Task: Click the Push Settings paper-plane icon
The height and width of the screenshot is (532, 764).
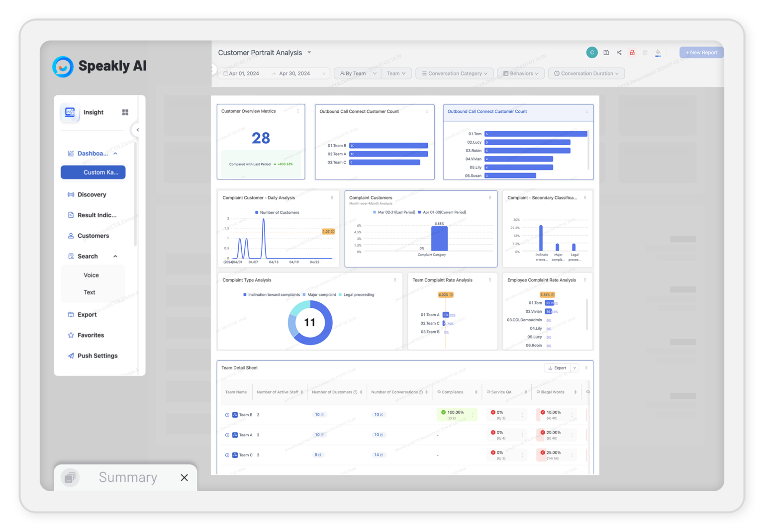Action: 71,355
